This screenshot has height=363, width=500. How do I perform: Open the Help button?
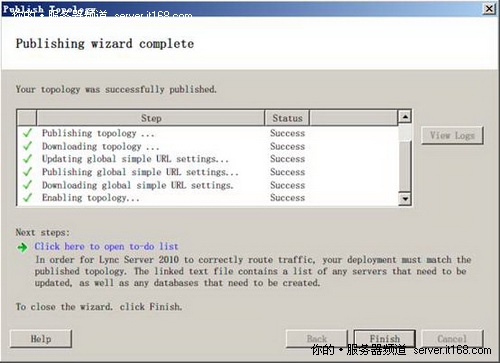(x=41, y=339)
